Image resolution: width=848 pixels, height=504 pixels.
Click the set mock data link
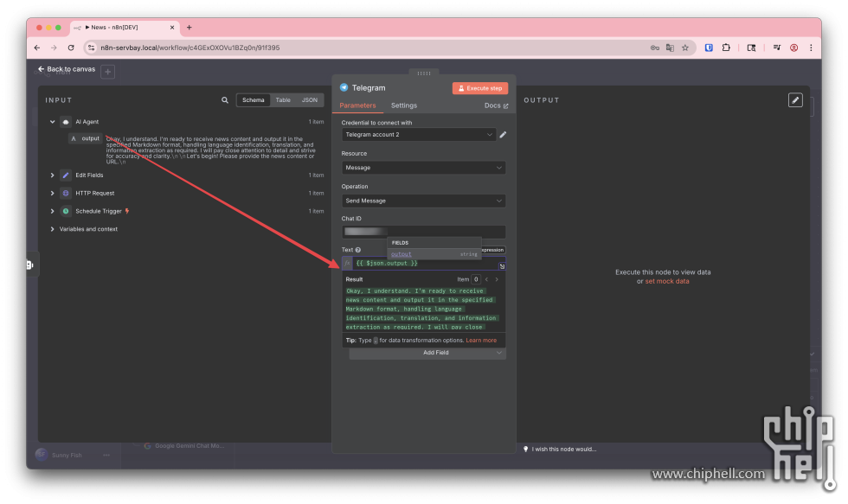click(667, 282)
